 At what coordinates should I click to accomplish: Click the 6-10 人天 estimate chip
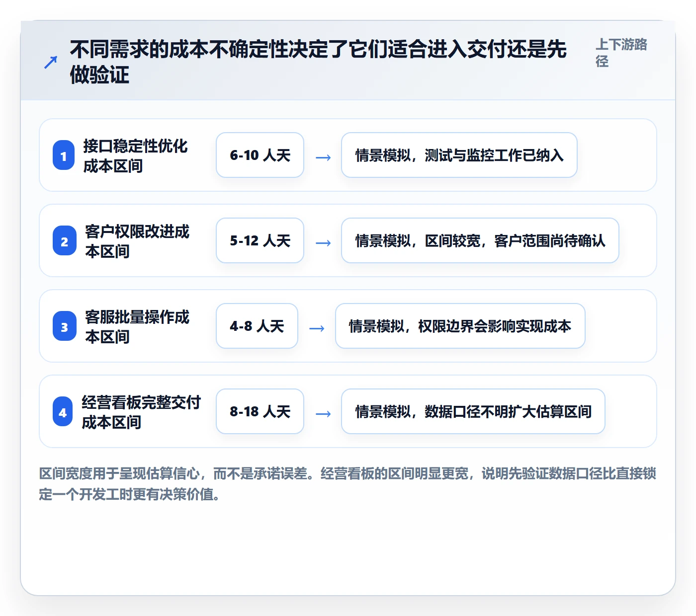[260, 155]
